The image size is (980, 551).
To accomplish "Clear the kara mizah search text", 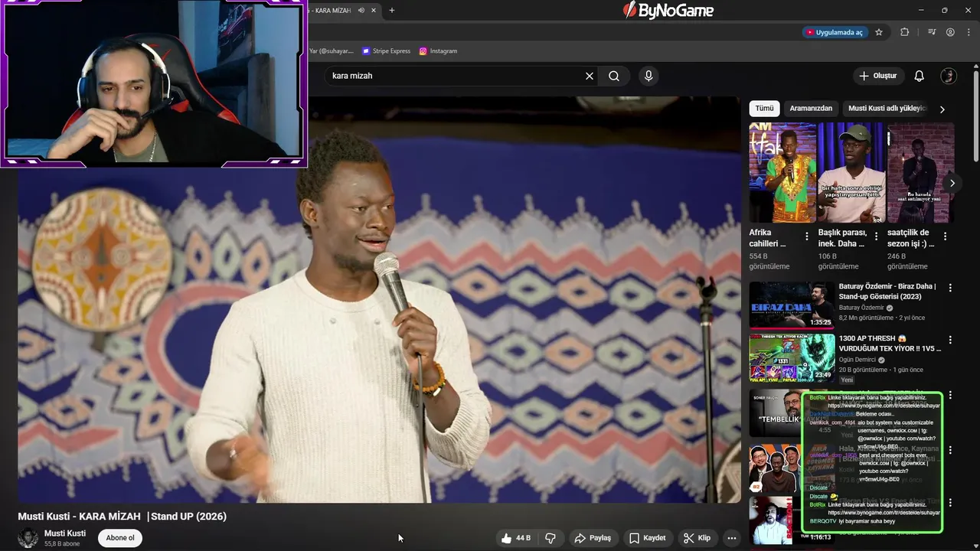I will click(590, 76).
